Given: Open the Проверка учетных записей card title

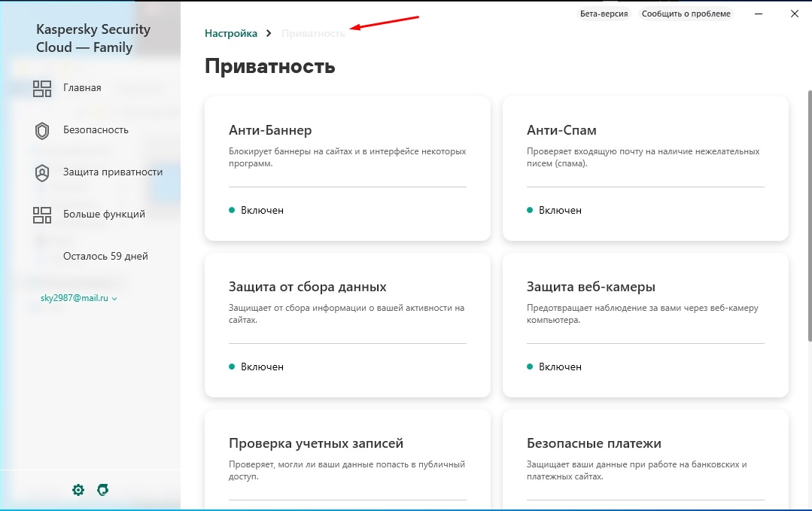Looking at the screenshot, I should point(316,443).
